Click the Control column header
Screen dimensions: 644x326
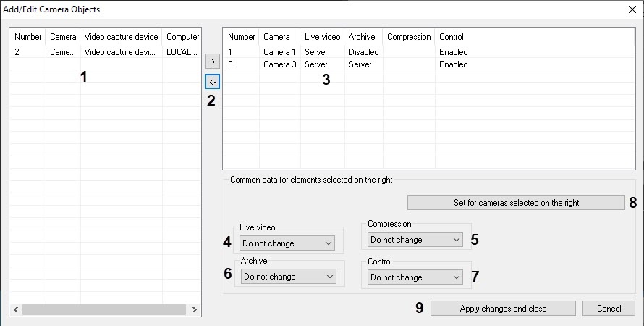click(452, 37)
